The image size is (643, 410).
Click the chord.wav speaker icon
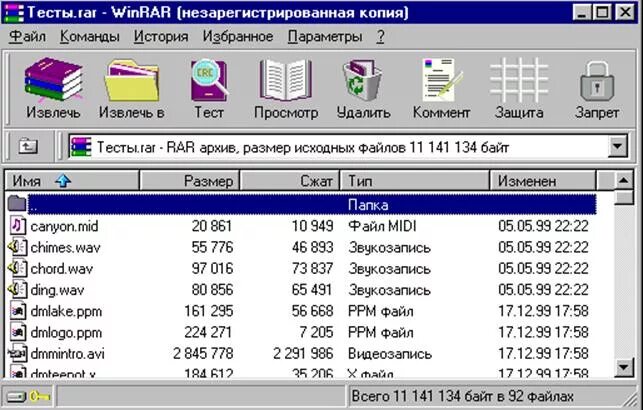[17, 268]
